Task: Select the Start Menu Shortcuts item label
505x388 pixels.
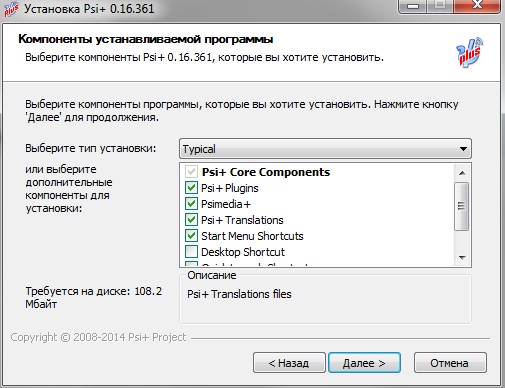Action: pos(252,236)
